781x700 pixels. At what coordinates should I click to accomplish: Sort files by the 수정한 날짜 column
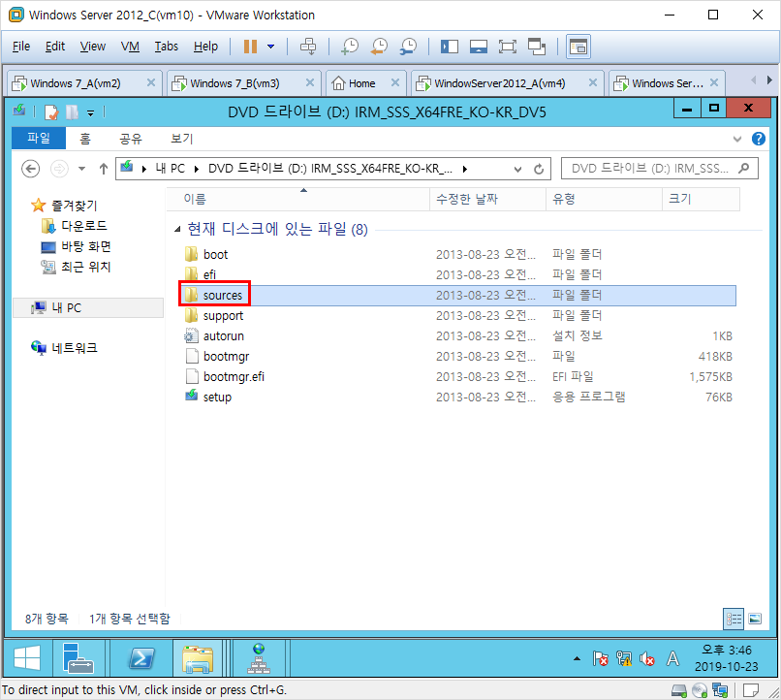pyautogui.click(x=487, y=200)
